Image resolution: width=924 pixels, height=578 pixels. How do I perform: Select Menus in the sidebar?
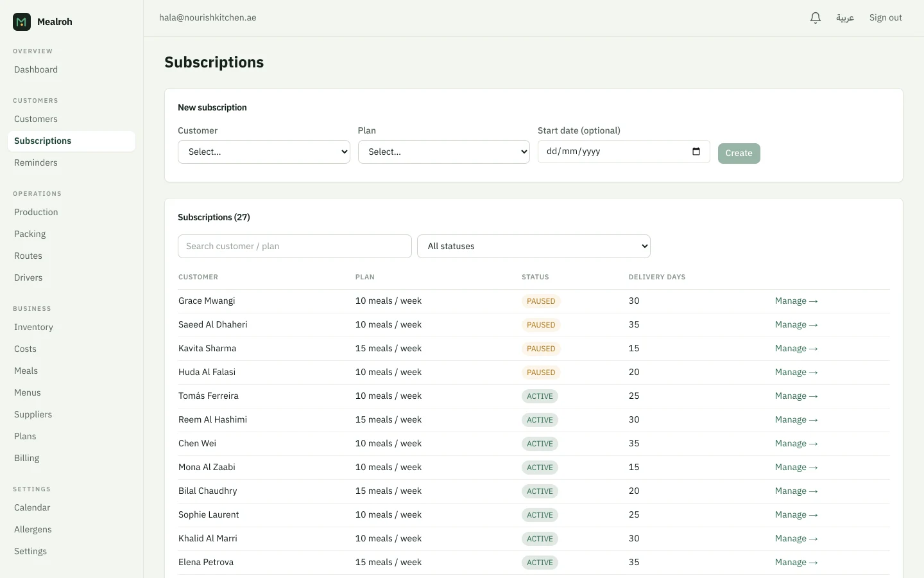[28, 392]
